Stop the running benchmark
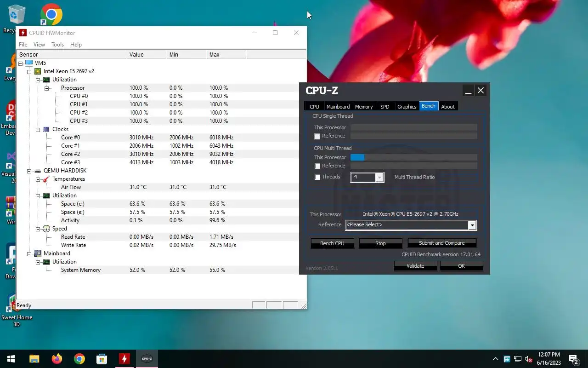 [380, 243]
